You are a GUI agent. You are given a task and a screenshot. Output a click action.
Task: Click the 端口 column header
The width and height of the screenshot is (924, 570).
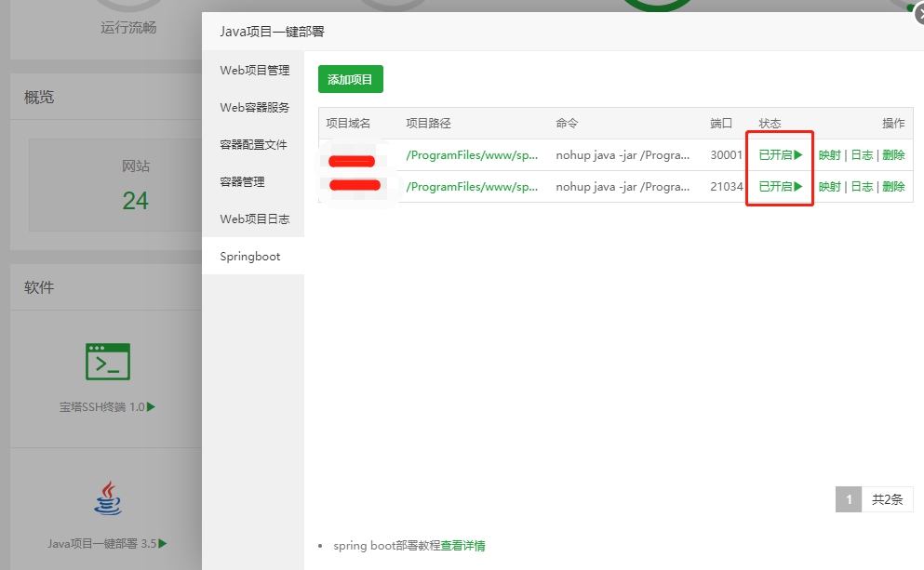(x=721, y=123)
